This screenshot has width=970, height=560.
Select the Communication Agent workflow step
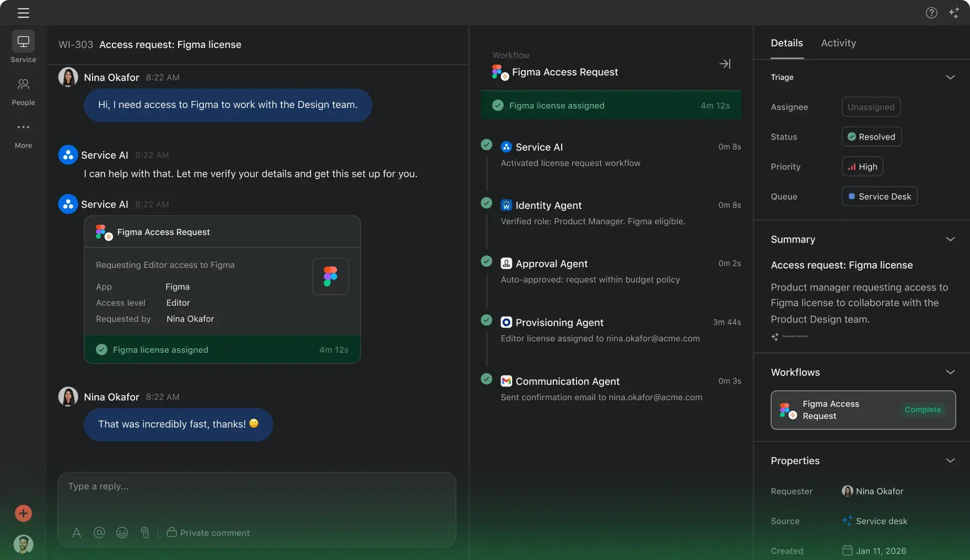[611, 389]
